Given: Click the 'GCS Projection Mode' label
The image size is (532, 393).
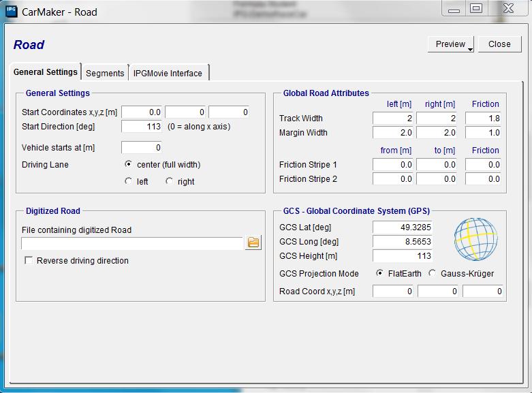Looking at the screenshot, I should (319, 274).
